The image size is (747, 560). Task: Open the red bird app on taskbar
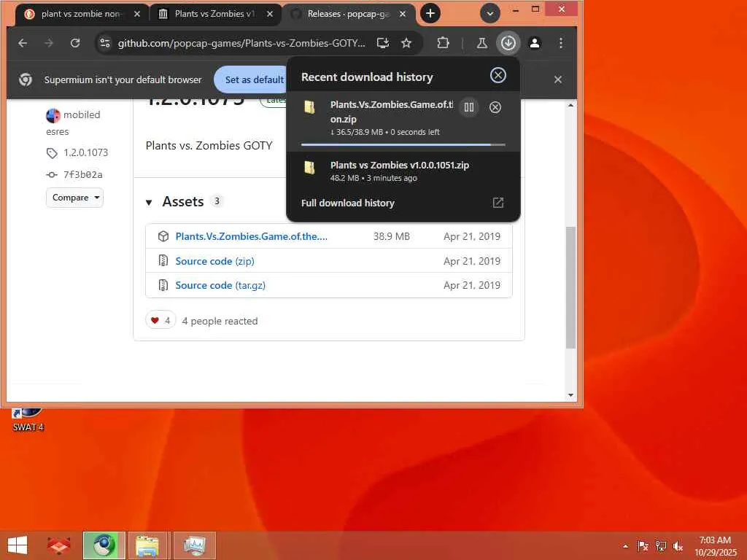(x=58, y=545)
